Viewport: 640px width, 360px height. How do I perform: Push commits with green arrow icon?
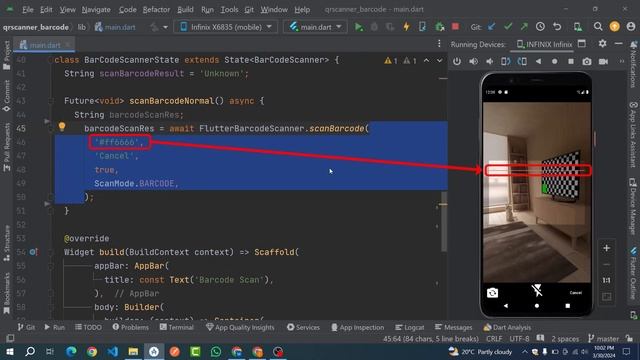[x=524, y=27]
